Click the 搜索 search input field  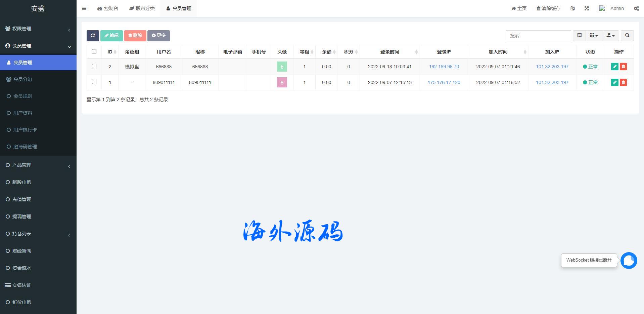pos(538,36)
